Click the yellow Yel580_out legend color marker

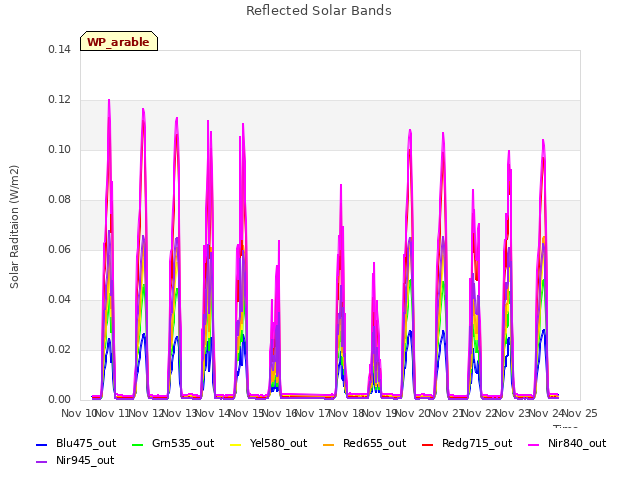click(236, 444)
